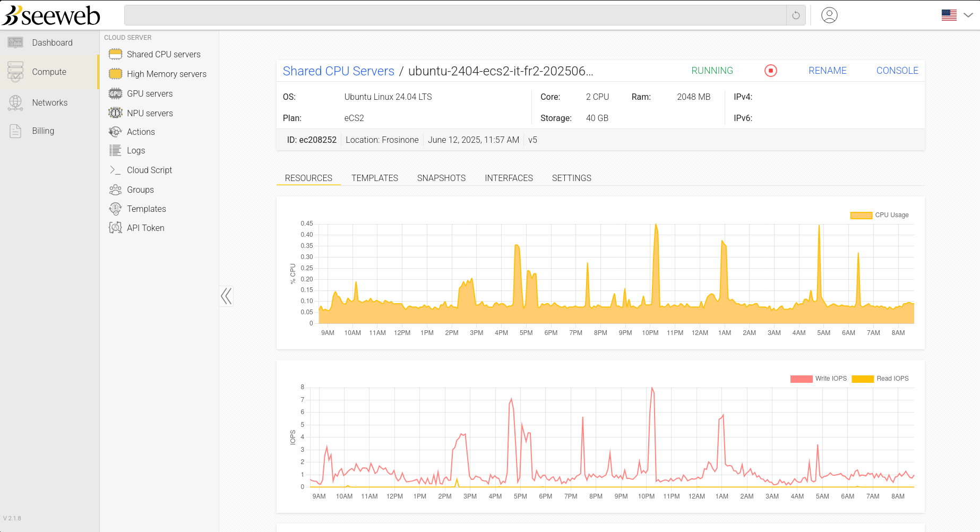Click the Actions icon
This screenshot has width=980, height=532.
115,132
